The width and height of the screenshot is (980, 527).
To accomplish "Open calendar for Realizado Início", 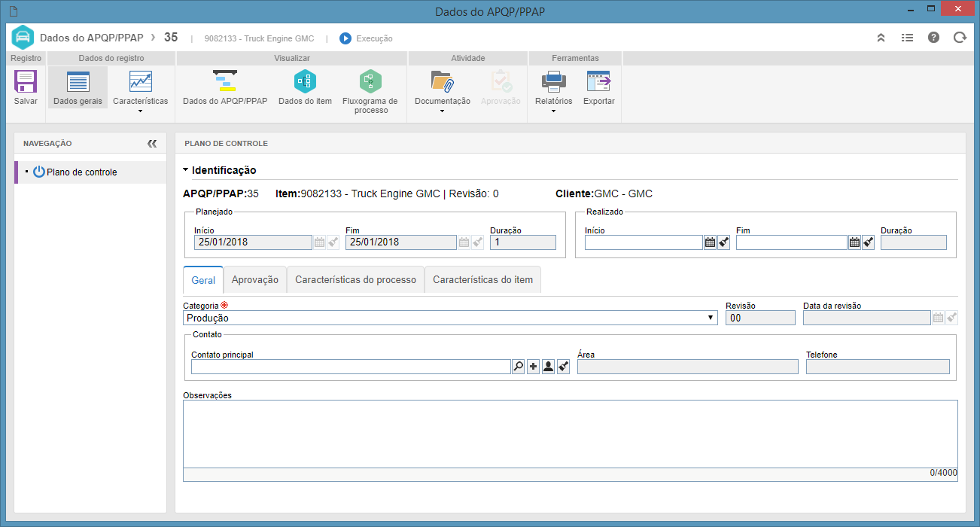I will click(710, 242).
